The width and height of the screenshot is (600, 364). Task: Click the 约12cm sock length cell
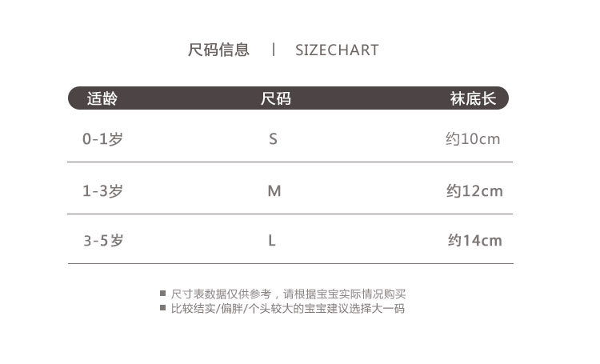click(474, 191)
